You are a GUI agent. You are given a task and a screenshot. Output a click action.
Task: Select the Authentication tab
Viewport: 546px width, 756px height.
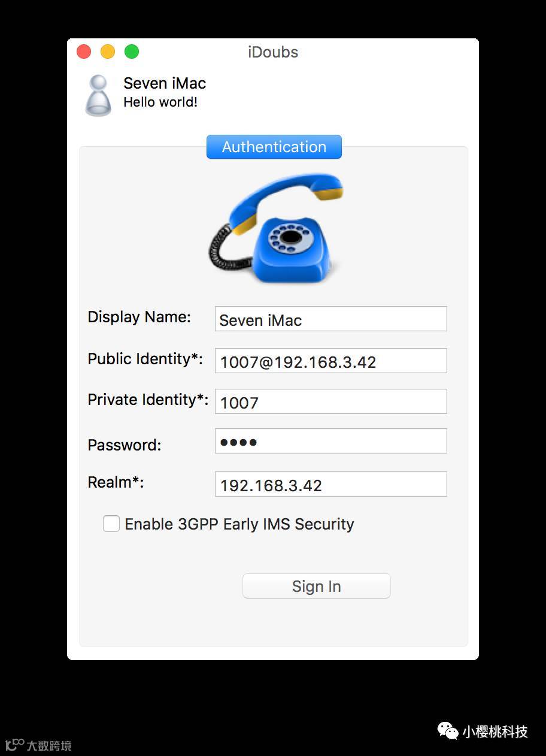pos(274,147)
